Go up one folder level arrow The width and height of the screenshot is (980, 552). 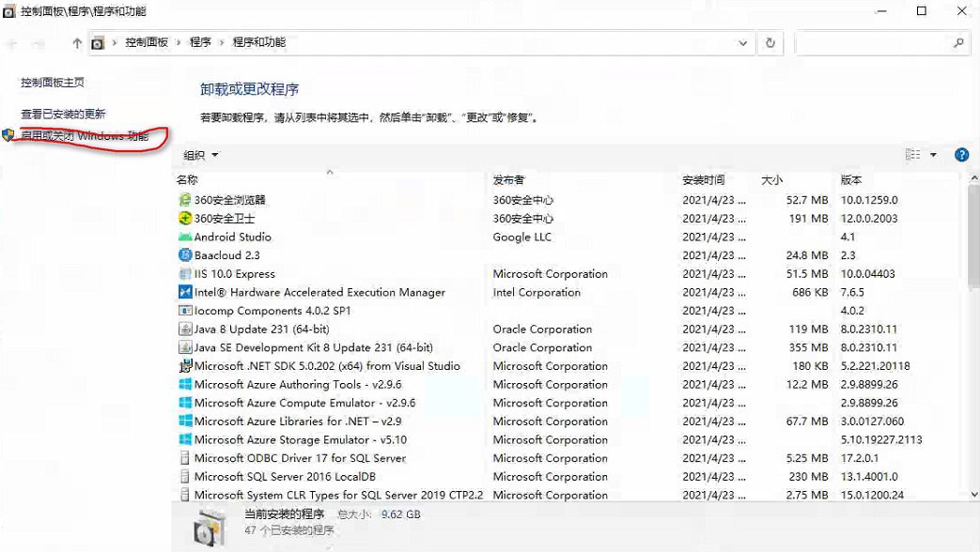click(x=77, y=42)
